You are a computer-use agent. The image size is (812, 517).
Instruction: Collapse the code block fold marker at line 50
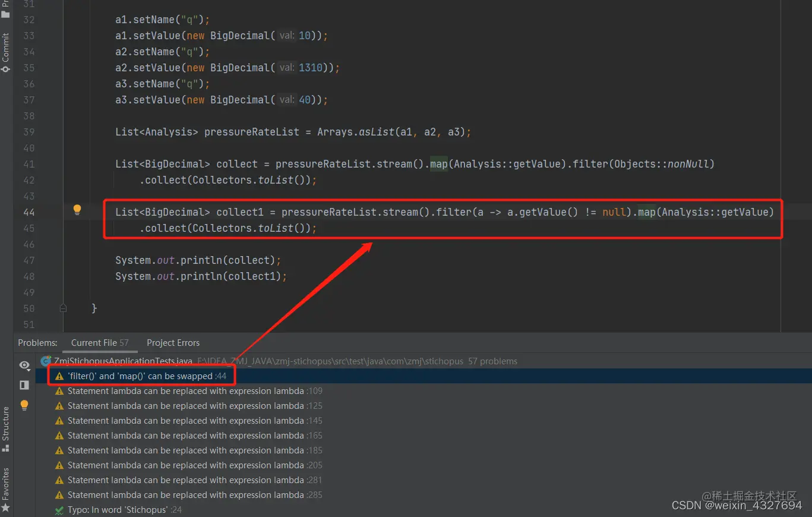coord(63,308)
